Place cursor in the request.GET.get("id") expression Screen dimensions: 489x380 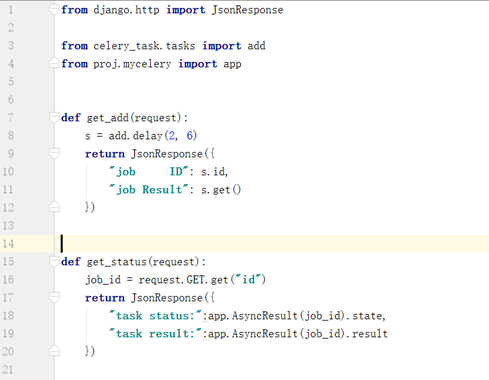[202, 279]
